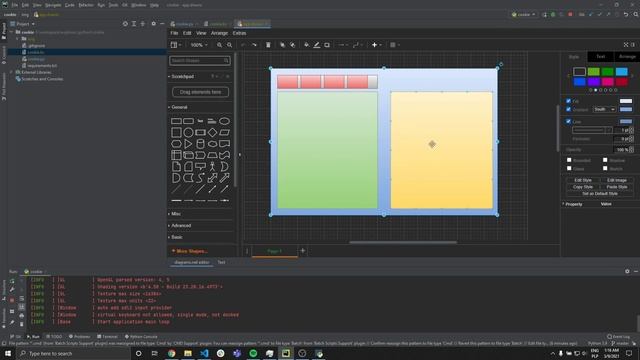Open the fill color swatch beside Fill
This screenshot has width=640, height=360.
626,101
